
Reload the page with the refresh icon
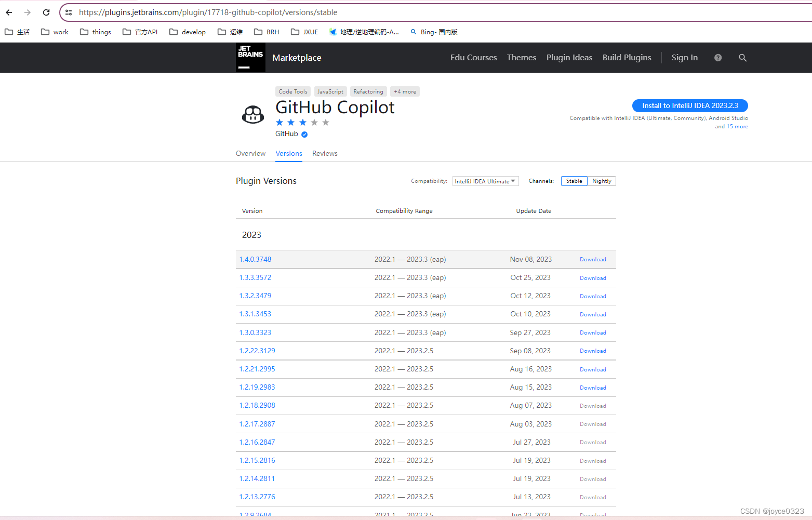coord(46,12)
